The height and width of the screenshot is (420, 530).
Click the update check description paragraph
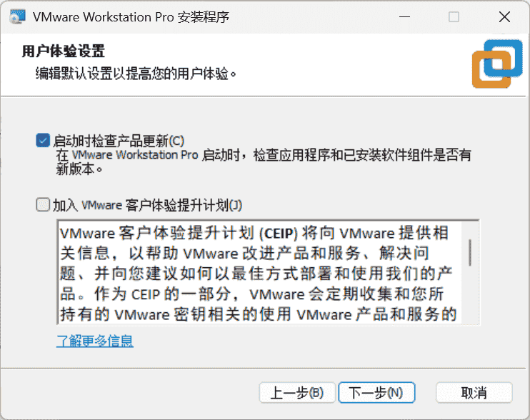tap(264, 162)
